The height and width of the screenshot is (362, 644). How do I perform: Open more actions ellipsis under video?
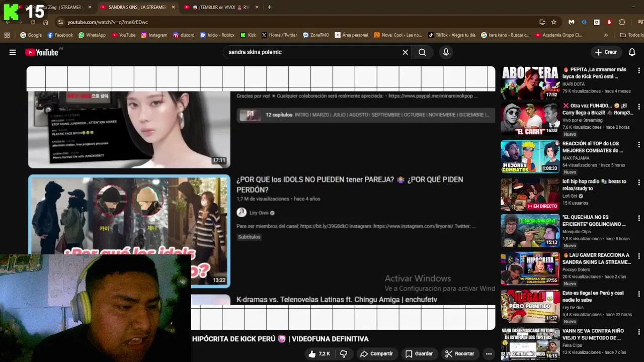point(489,354)
